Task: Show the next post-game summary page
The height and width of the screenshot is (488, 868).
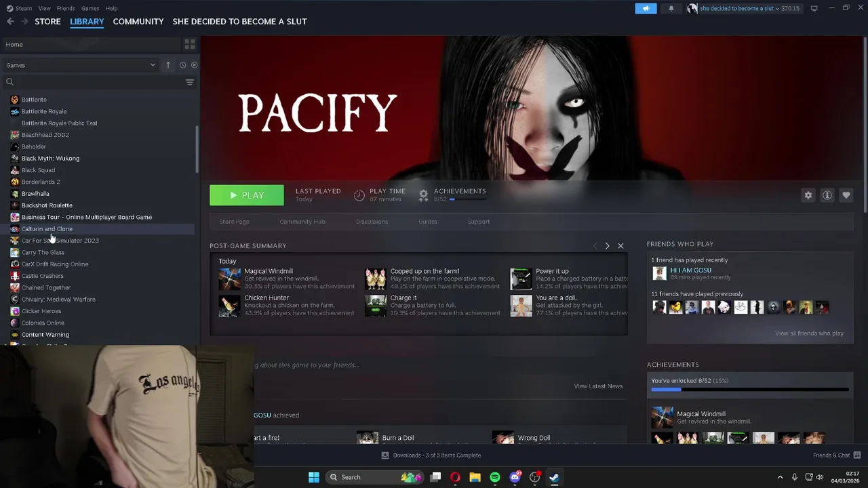Action: (607, 246)
